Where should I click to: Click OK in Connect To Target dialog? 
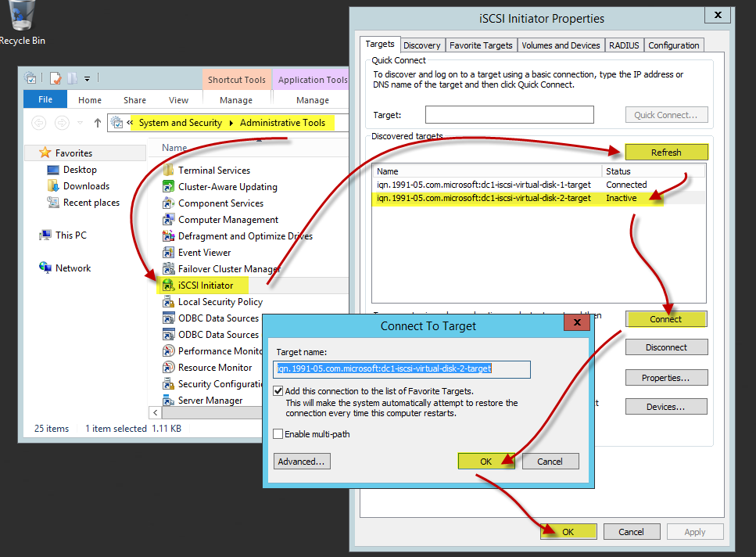pos(486,462)
